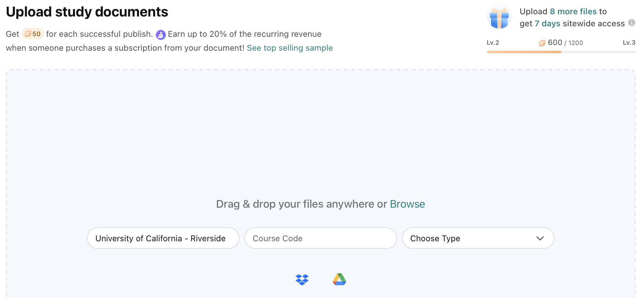Import files from Dropbox icon
This screenshot has height=298, width=644.
(302, 280)
